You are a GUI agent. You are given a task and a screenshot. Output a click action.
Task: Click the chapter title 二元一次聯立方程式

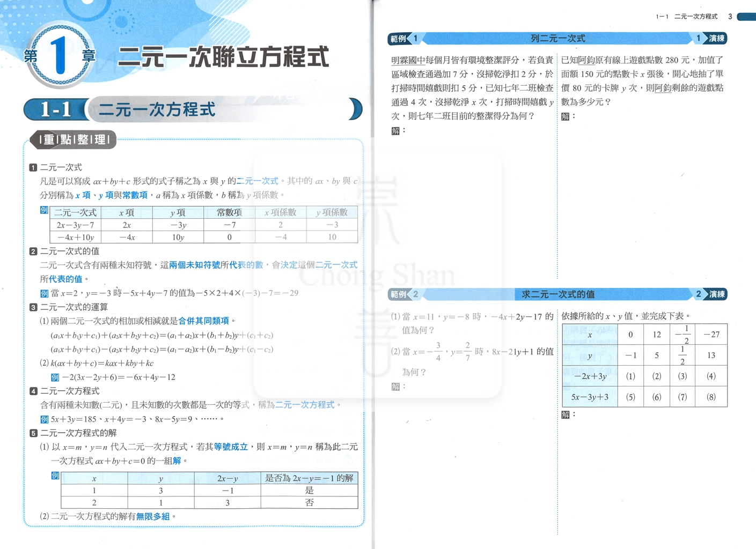pos(223,57)
